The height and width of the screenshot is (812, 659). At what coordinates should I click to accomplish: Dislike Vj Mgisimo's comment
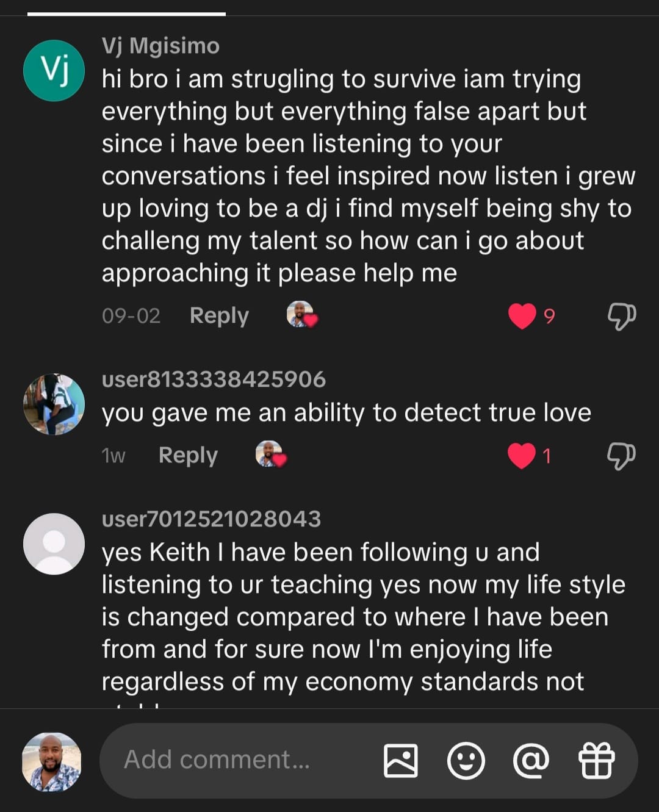click(x=621, y=316)
